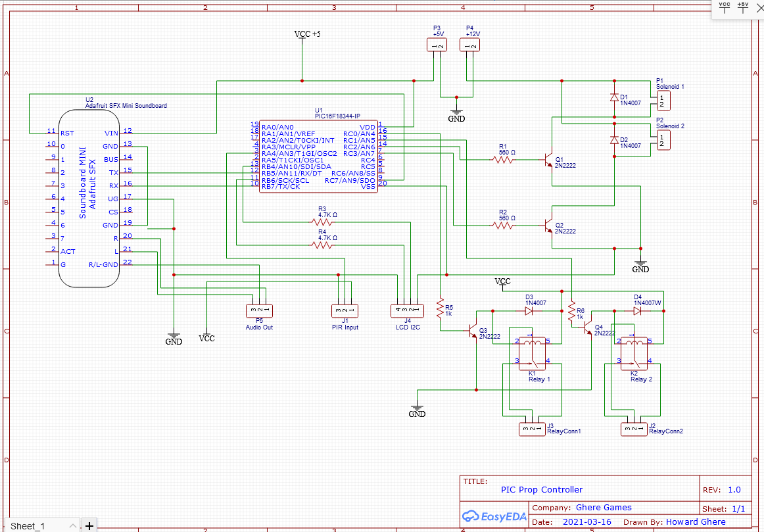The width and height of the screenshot is (764, 532).
Task: Click GND symbol beside VCC under soundboard
Action: (174, 339)
